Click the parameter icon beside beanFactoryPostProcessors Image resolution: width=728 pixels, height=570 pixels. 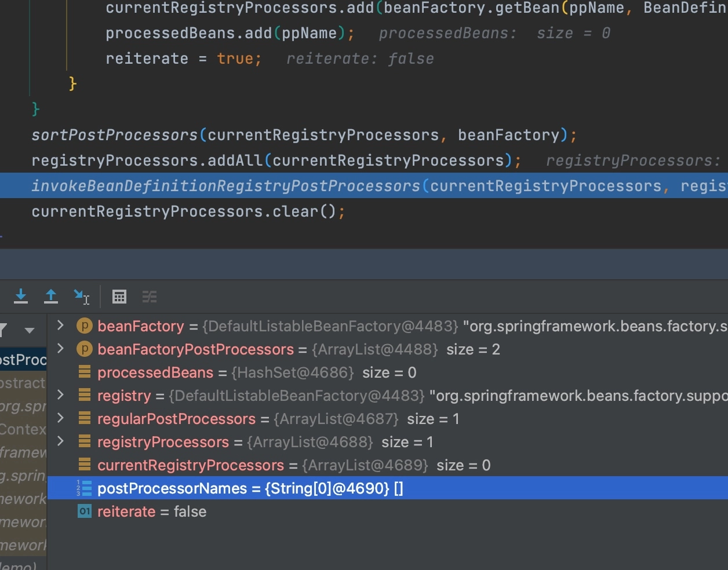[x=85, y=349]
